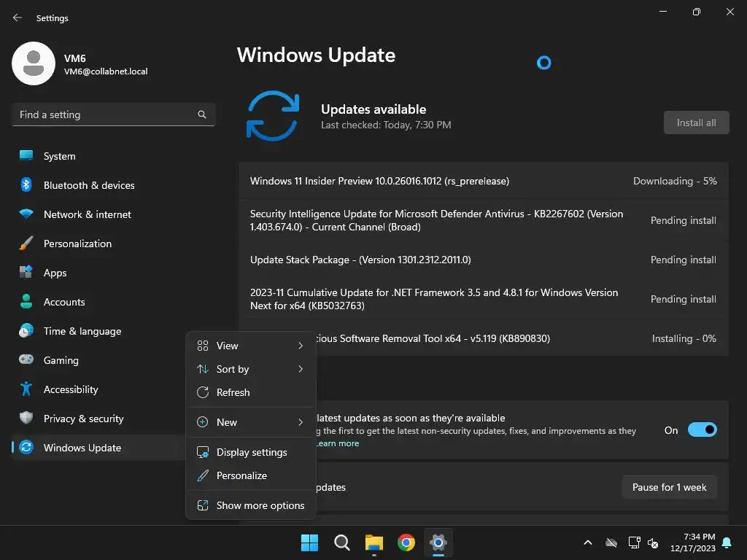Viewport: 747px width, 560px height.
Task: Open the Accounts sidebar icon
Action: (x=26, y=301)
